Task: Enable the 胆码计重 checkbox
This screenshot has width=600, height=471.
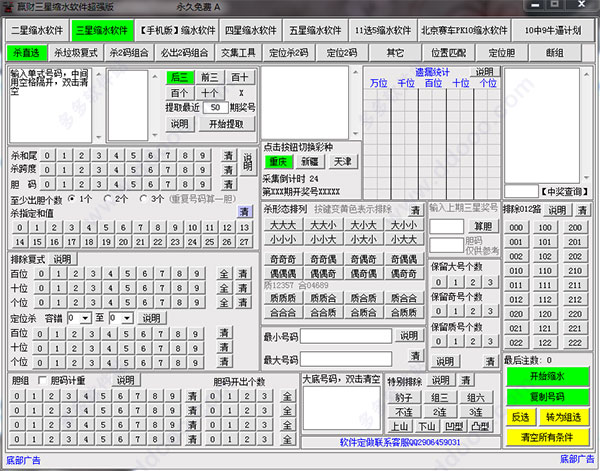Action: [42, 380]
